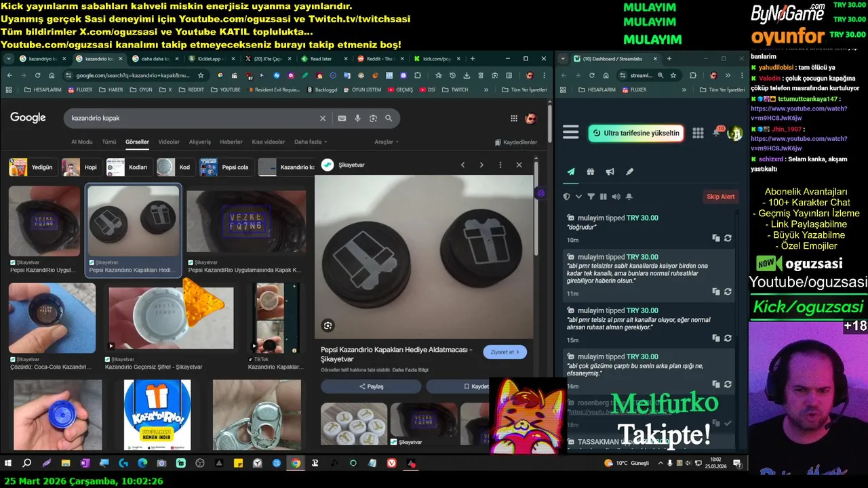Expand the Araçlar tools dropdown
Screen dimensions: 868x488
(x=387, y=142)
